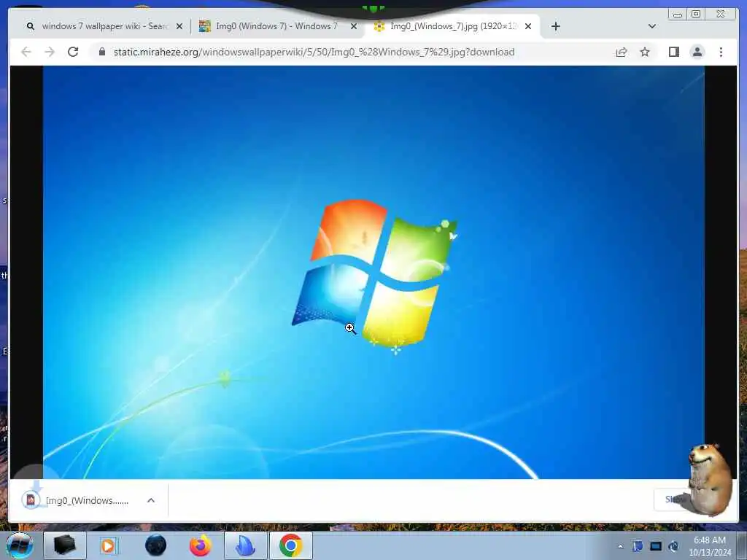Open a new tab with plus button
The width and height of the screenshot is (747, 560).
(555, 26)
